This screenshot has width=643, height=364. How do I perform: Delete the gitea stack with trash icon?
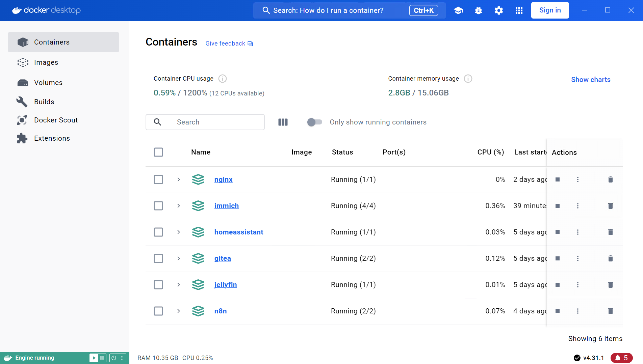(611, 258)
